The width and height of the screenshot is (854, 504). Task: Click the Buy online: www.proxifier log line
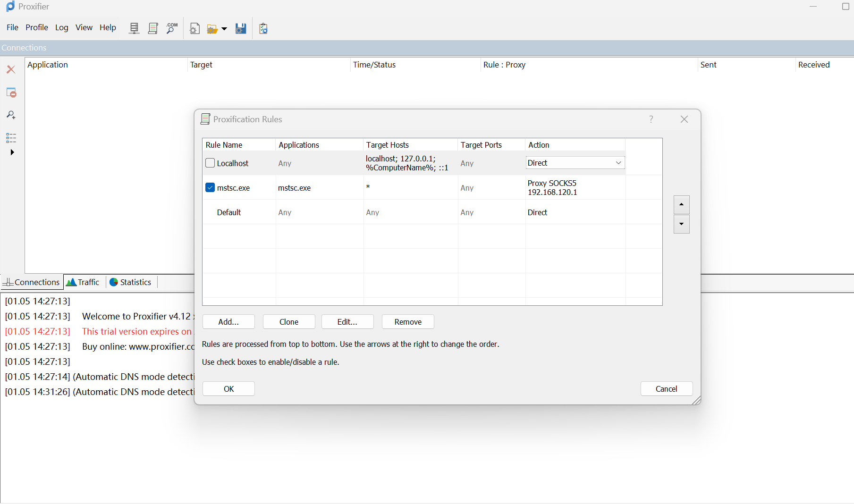tap(99, 346)
